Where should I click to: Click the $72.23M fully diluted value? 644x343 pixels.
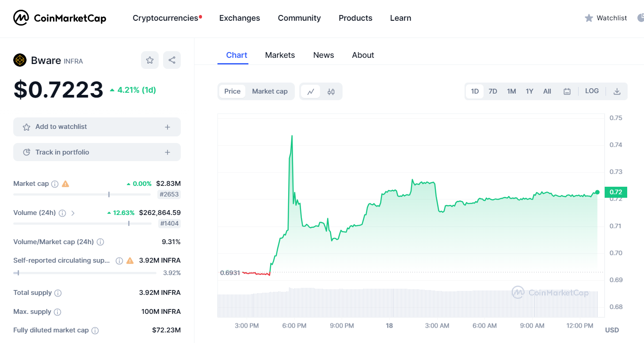[166, 330]
